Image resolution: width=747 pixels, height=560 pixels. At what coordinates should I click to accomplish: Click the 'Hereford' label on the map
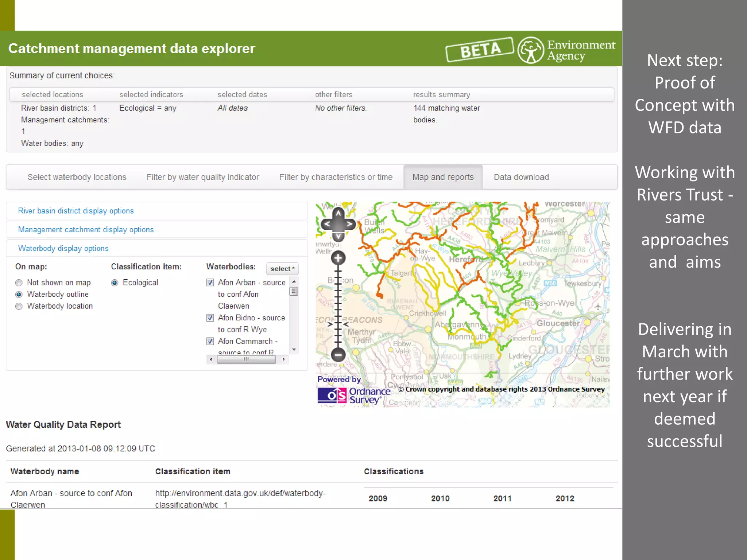465,260
